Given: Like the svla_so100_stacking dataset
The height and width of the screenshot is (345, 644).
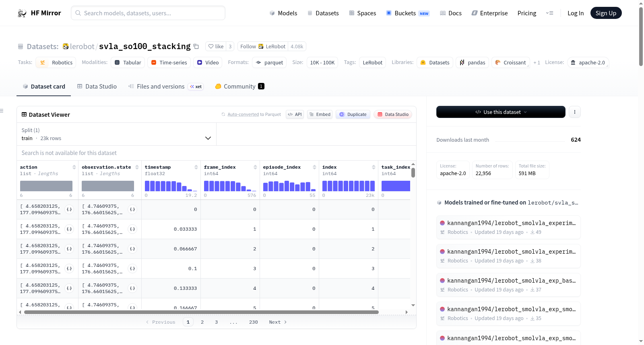Looking at the screenshot, I should coord(216,46).
